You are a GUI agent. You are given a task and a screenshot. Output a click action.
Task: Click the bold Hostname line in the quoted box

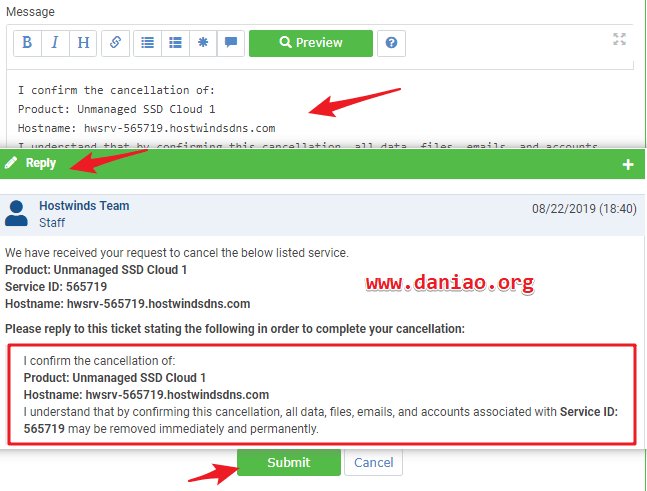point(146,395)
